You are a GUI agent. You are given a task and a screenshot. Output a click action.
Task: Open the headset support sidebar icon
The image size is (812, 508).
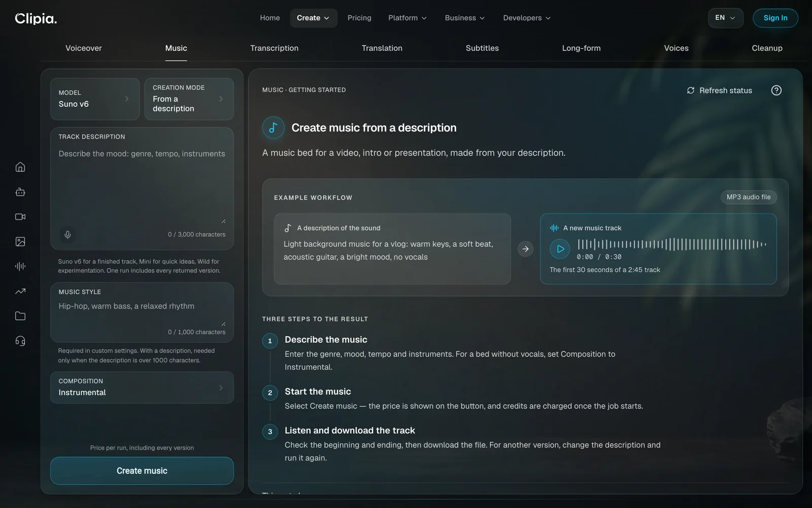point(20,341)
